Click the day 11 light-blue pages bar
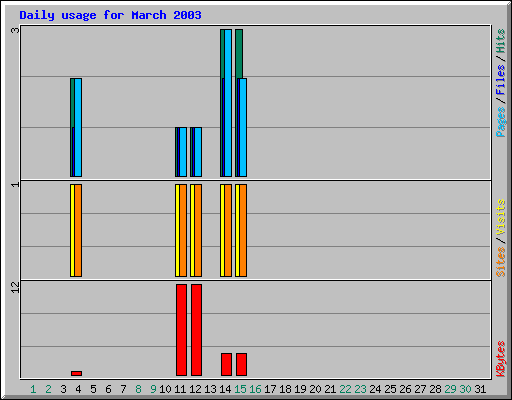The image size is (512, 400). 183,152
